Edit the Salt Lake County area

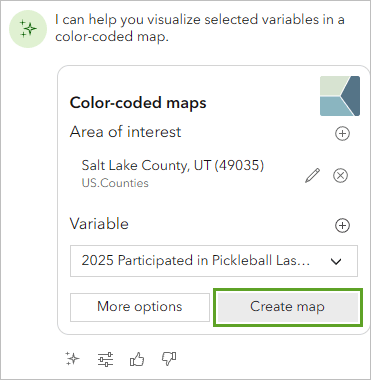point(312,175)
